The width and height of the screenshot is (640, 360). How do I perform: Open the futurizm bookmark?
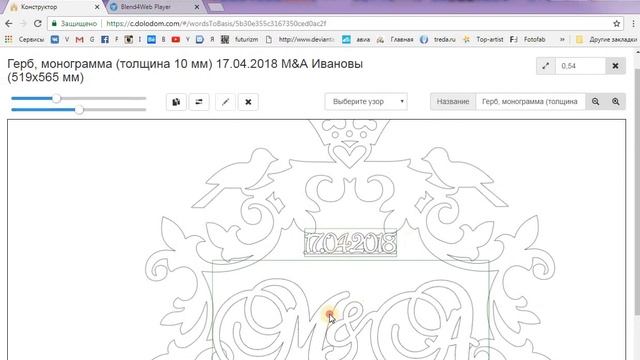[239, 40]
